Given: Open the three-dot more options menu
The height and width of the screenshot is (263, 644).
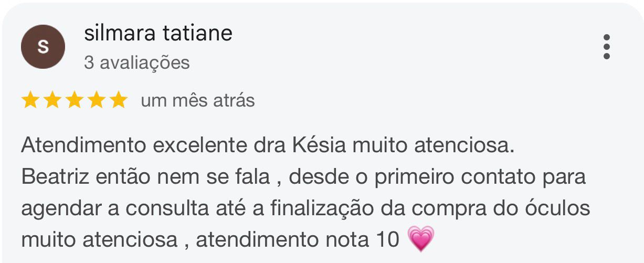Looking at the screenshot, I should [607, 47].
